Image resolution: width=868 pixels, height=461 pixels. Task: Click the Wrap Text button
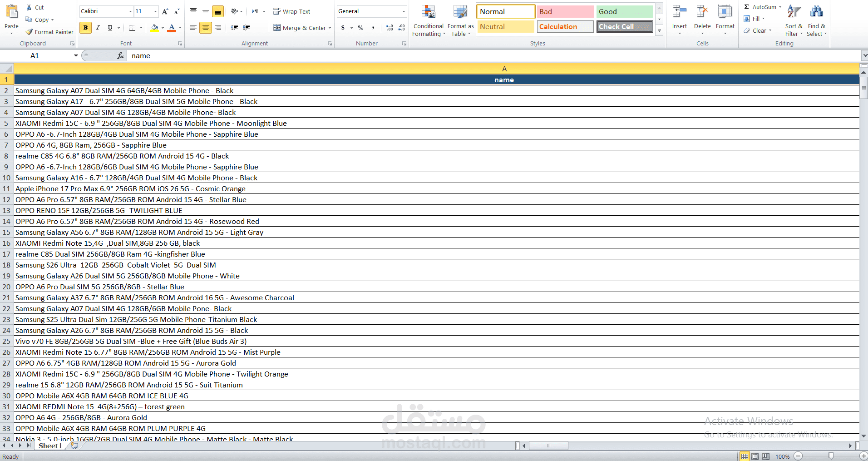292,11
